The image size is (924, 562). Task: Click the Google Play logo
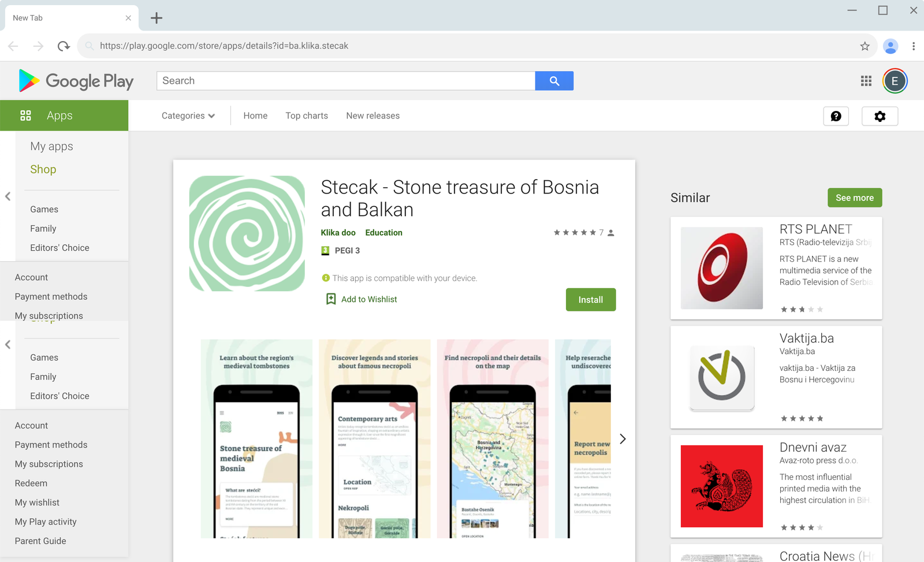pyautogui.click(x=76, y=81)
